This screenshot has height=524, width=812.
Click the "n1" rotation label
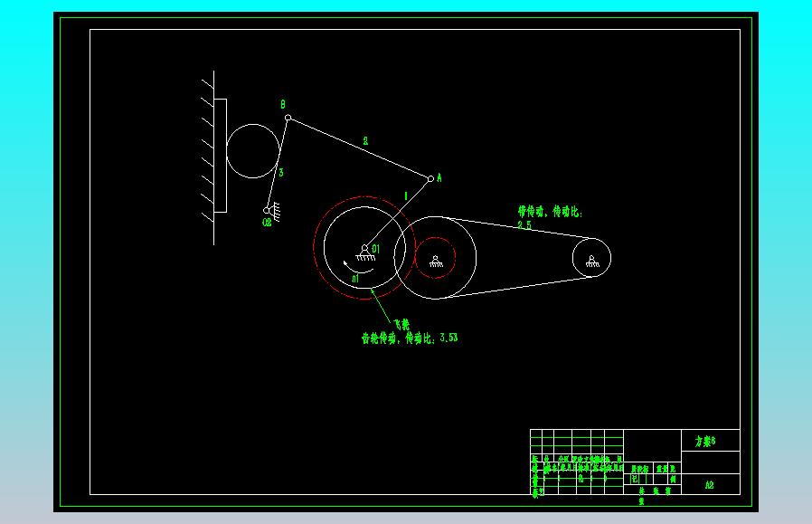(x=355, y=279)
